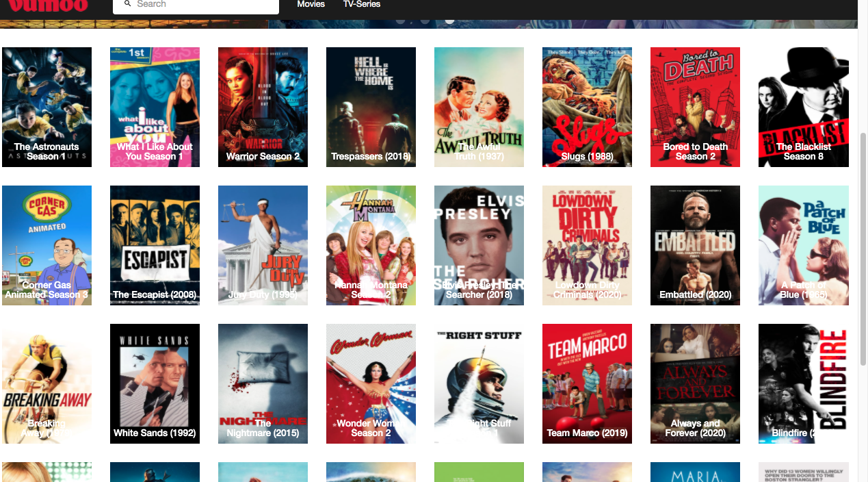Viewport: 868px width, 482px height.
Task: Open the Blindfire poster
Action: click(804, 383)
